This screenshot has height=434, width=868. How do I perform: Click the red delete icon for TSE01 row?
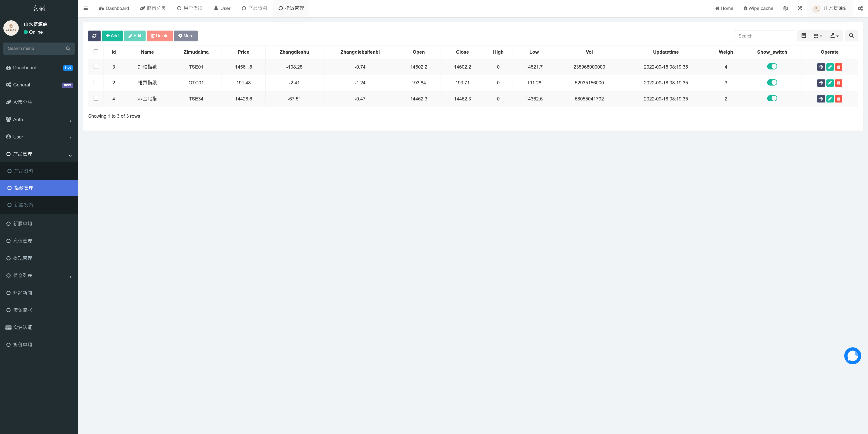pos(839,67)
